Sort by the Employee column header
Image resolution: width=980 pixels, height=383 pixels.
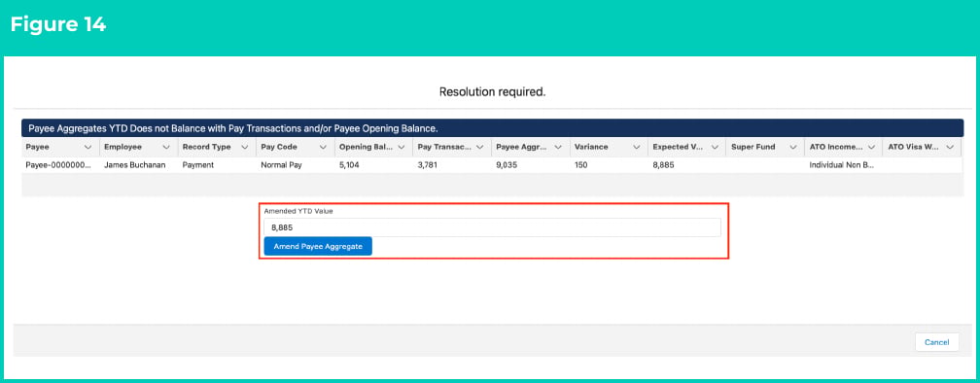[122, 148]
